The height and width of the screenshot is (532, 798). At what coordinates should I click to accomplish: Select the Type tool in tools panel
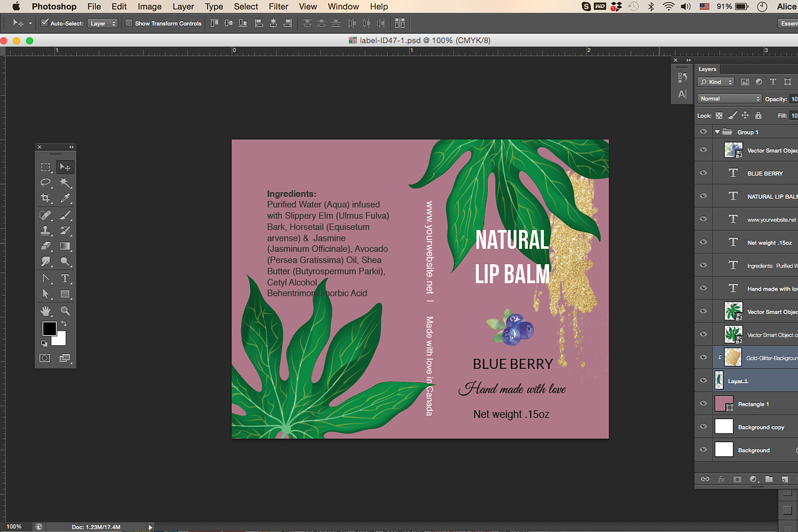pos(65,279)
